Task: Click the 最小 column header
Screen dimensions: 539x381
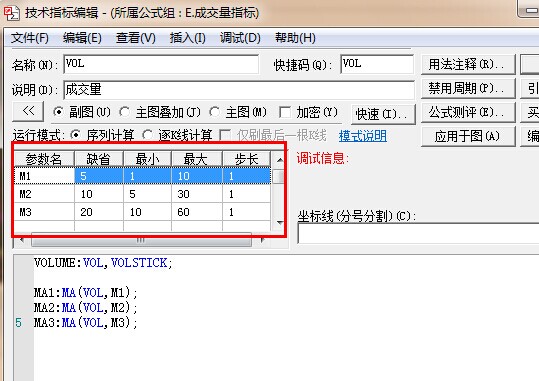Action: (147, 159)
